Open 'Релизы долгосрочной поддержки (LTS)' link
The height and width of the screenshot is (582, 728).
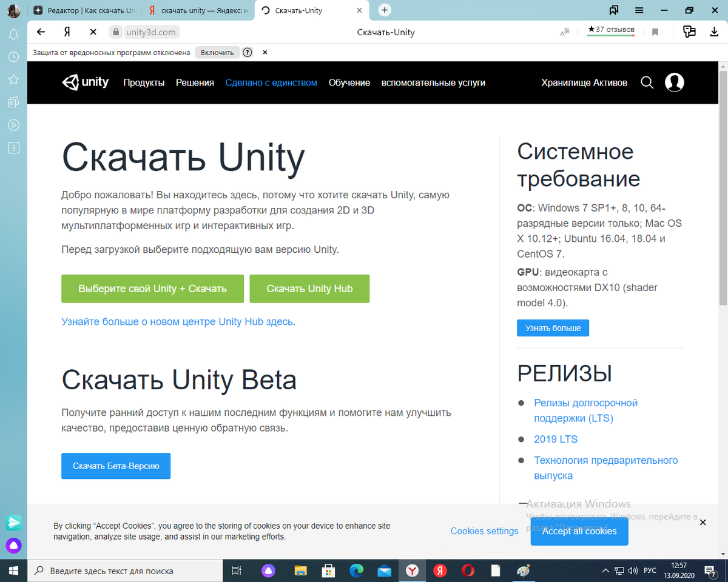585,410
